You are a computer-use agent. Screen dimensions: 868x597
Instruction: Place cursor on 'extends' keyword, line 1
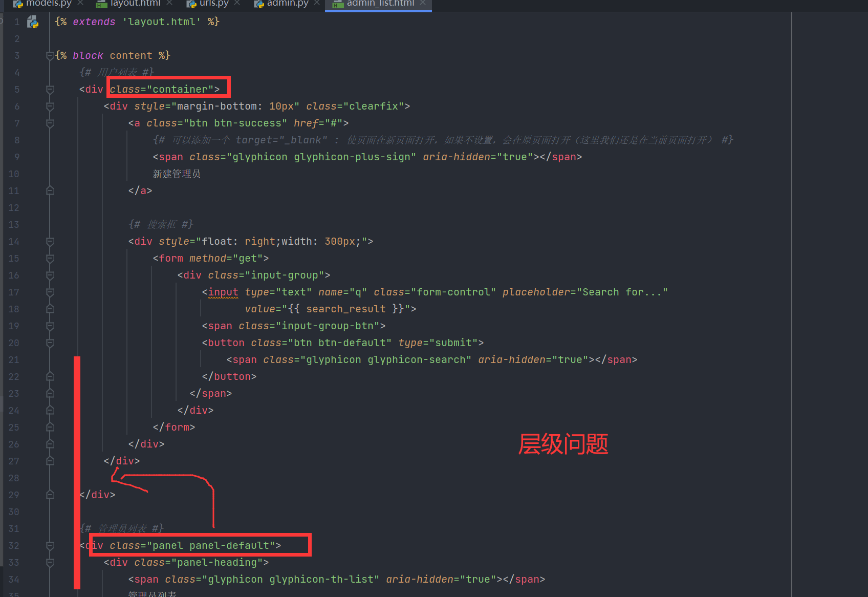point(94,22)
